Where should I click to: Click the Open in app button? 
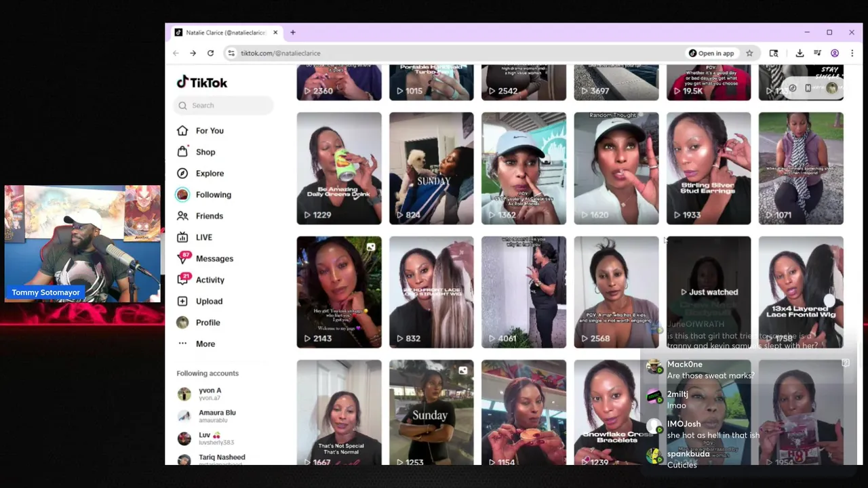(x=711, y=53)
